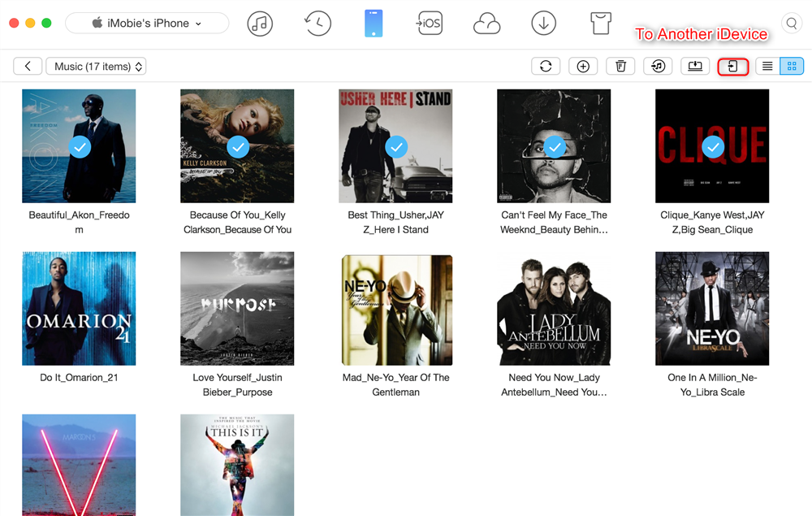Image resolution: width=812 pixels, height=516 pixels.
Task: Open the iCloud content icon
Action: pyautogui.click(x=486, y=24)
